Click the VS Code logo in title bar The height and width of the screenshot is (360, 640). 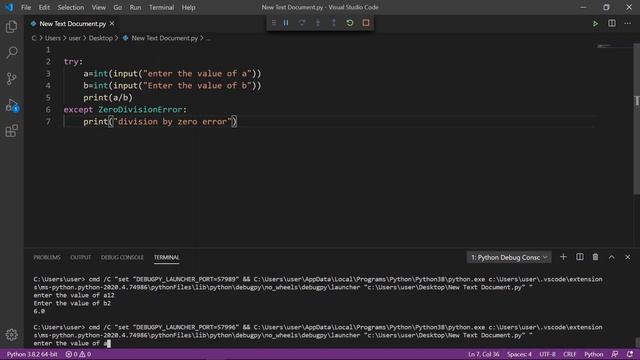(x=9, y=7)
